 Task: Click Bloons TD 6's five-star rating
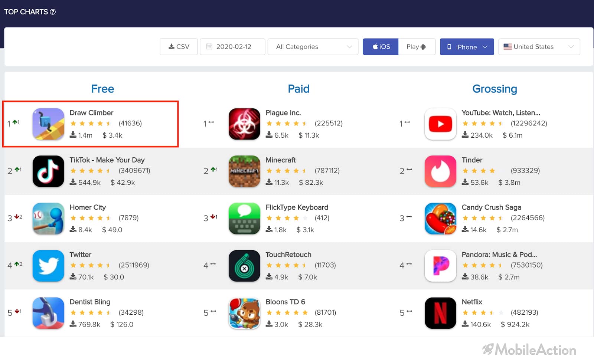(287, 312)
